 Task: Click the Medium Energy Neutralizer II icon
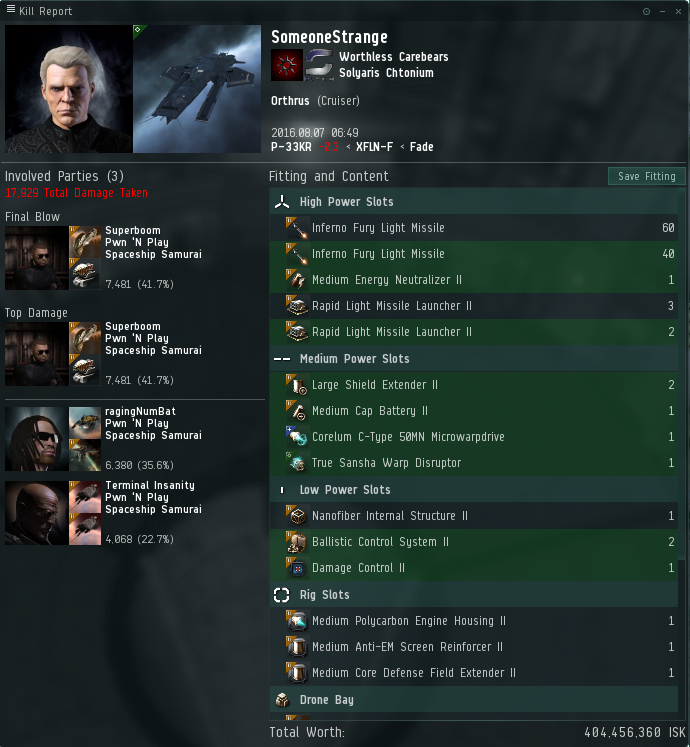(x=297, y=280)
